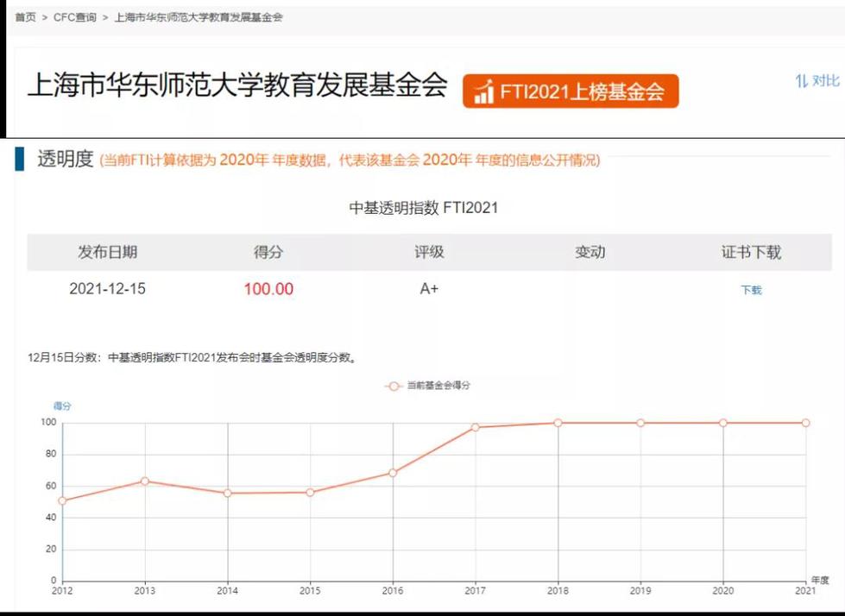Open the CFC查询 breadcrumb link
This screenshot has width=845, height=616.
click(x=75, y=17)
